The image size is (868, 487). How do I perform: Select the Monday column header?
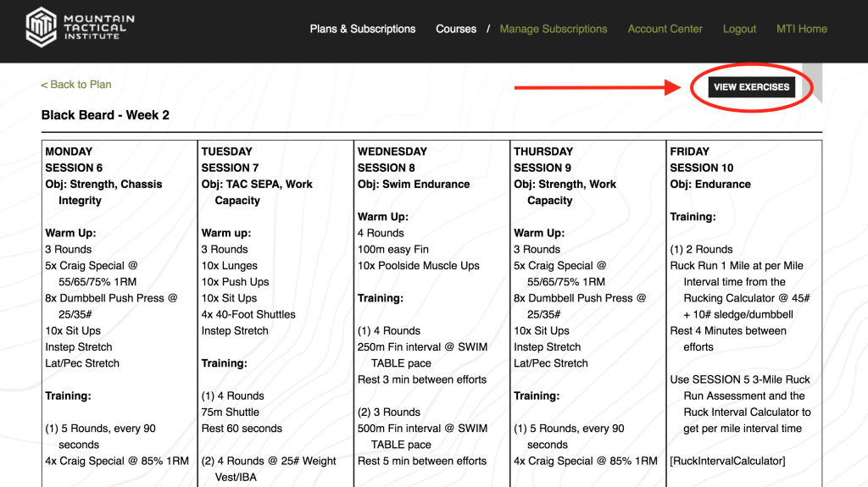coord(69,152)
